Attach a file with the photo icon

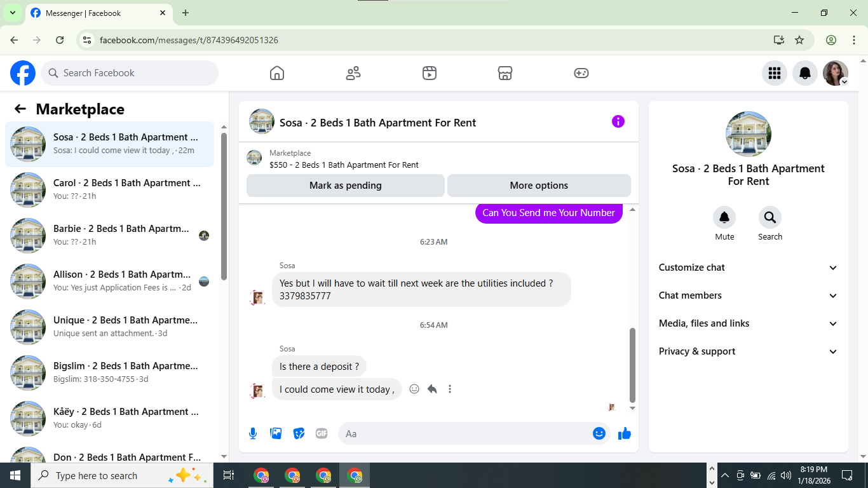tap(276, 433)
